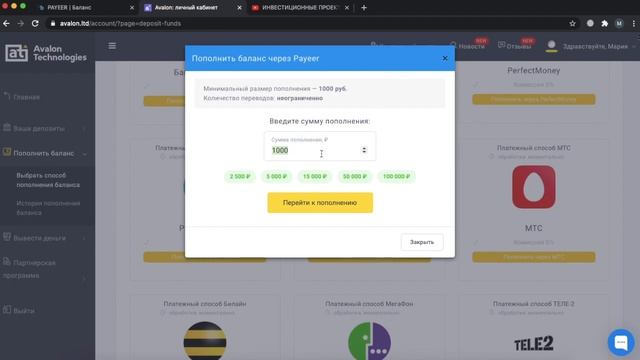640x360 pixels.
Task: Open the live chat bubble
Action: [621, 342]
